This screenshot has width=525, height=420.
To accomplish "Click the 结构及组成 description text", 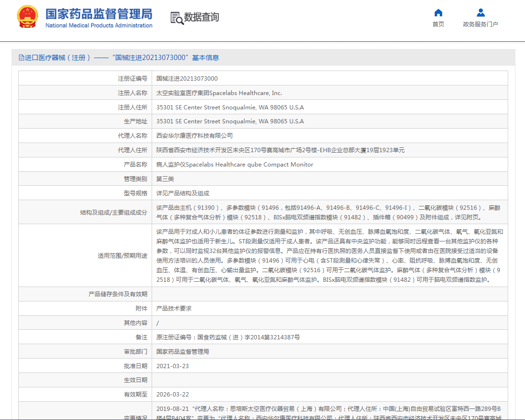I will tap(328, 212).
